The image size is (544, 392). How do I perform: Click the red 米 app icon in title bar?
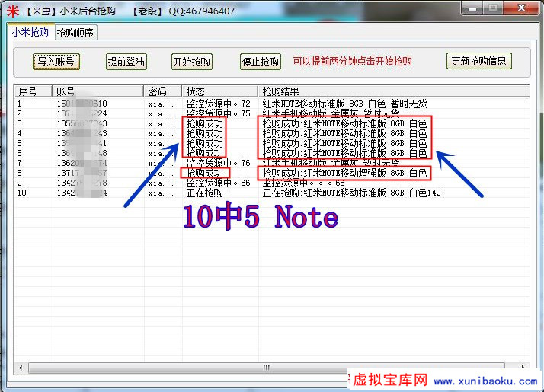pyautogui.click(x=12, y=11)
